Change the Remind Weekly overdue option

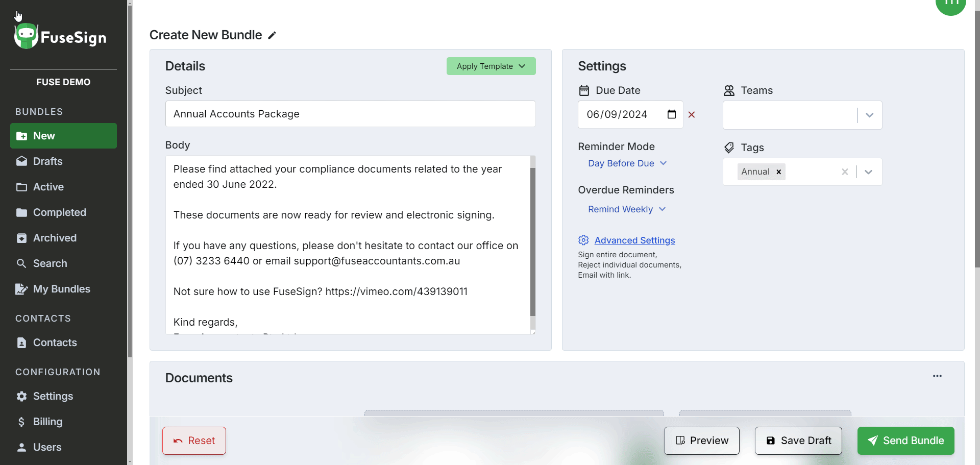[x=626, y=209]
